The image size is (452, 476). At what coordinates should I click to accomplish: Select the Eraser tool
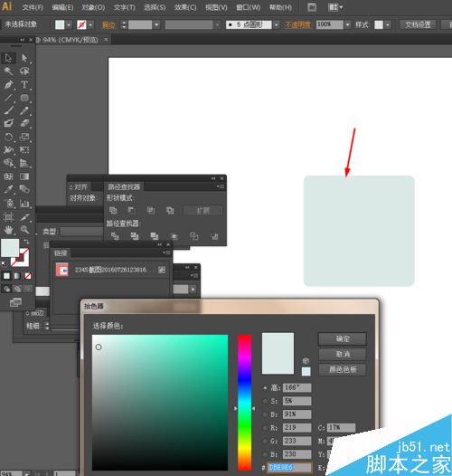tap(24, 123)
